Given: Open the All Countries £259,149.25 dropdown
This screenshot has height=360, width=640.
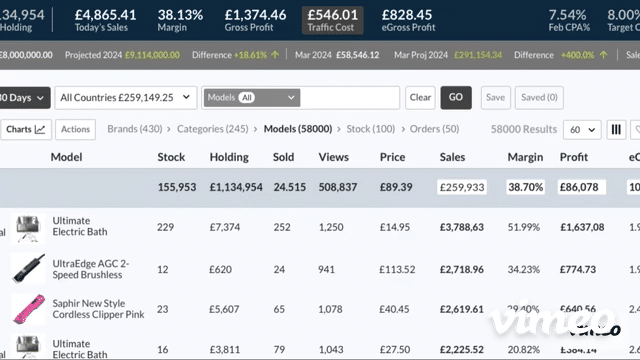Looking at the screenshot, I should pos(126,98).
